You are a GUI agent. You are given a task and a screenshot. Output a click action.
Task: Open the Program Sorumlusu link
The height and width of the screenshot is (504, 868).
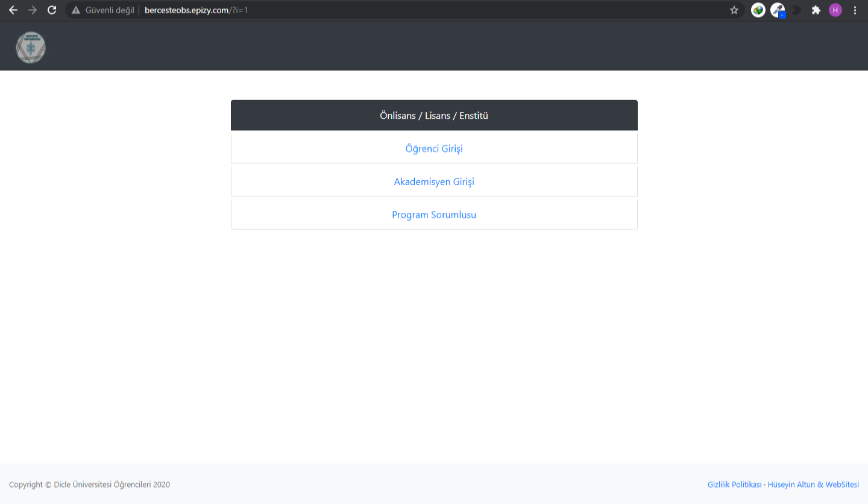434,215
